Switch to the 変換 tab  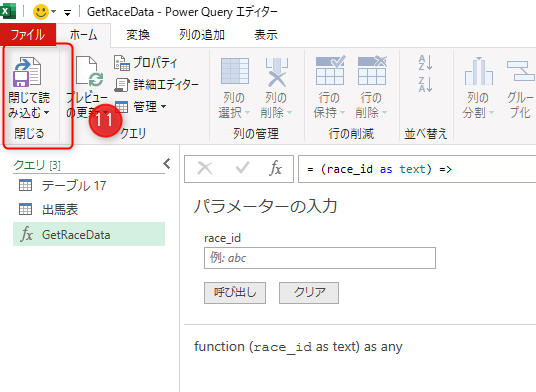click(x=138, y=35)
